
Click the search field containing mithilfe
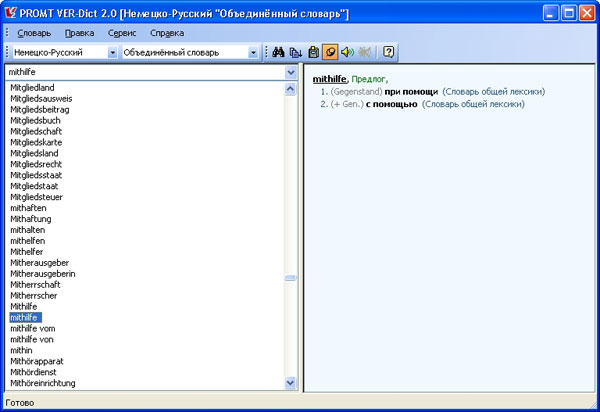point(145,72)
